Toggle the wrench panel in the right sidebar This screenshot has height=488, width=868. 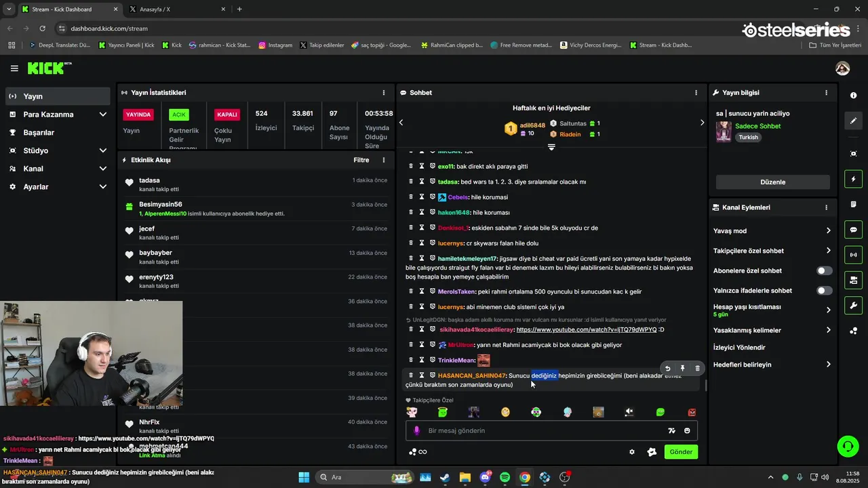point(854,305)
